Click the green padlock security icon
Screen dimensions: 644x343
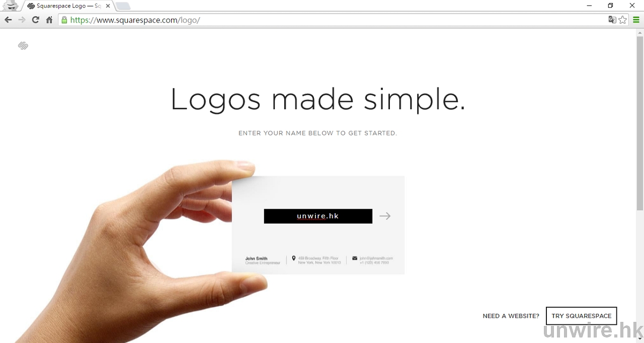point(64,20)
